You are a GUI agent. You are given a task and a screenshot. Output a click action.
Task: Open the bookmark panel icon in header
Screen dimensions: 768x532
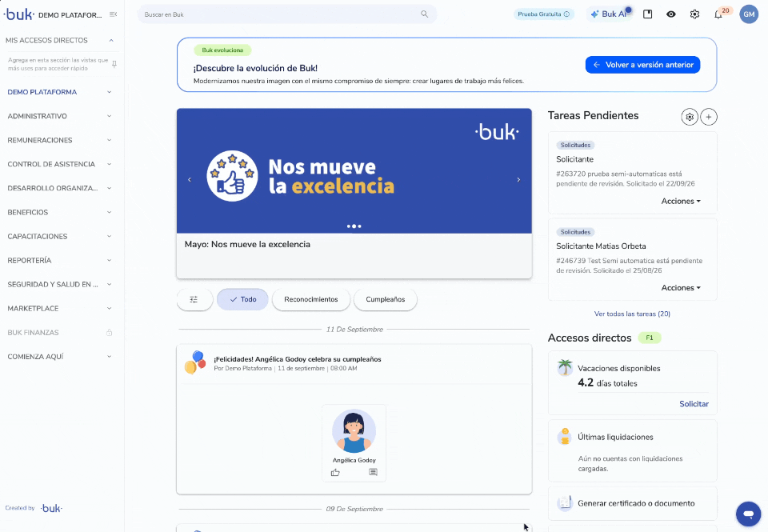(x=647, y=14)
